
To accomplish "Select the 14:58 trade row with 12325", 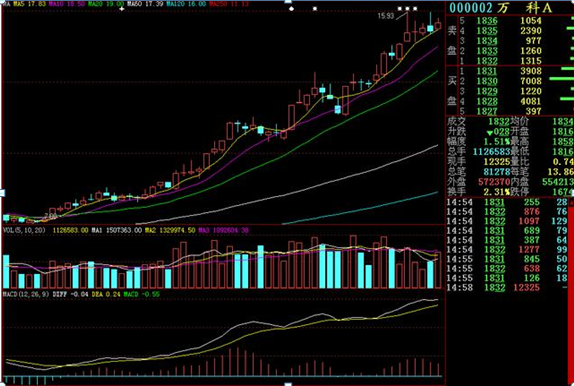I will (x=507, y=288).
